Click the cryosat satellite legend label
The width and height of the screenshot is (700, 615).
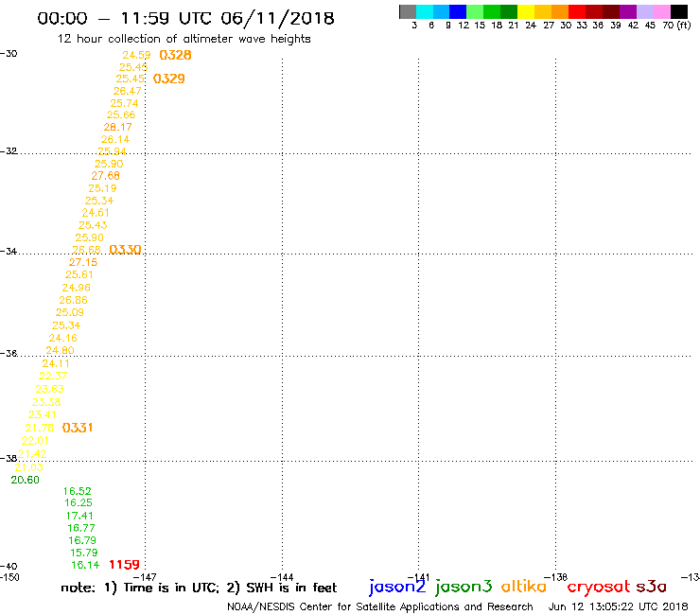[598, 587]
